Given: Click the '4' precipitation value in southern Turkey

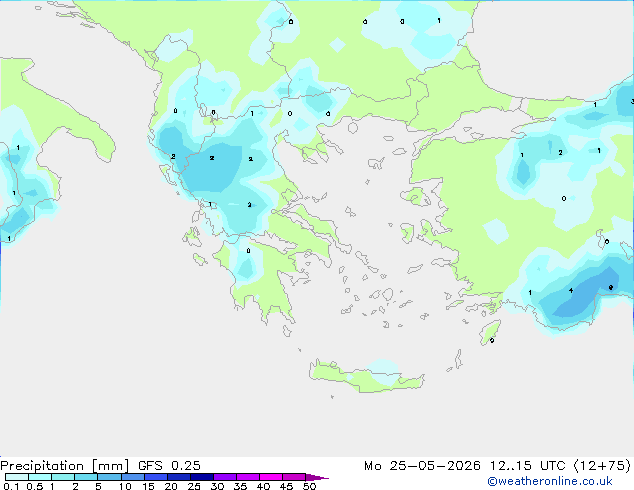Looking at the screenshot, I should 571,290.
